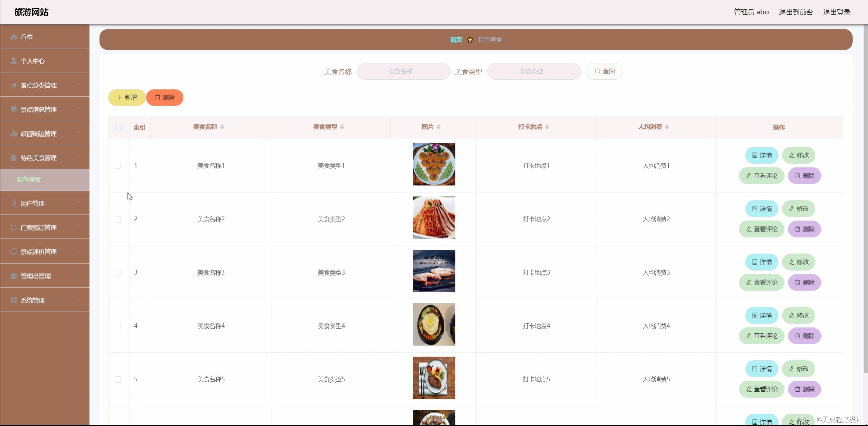
Task: Check the checkbox for row 1
Action: point(118,166)
